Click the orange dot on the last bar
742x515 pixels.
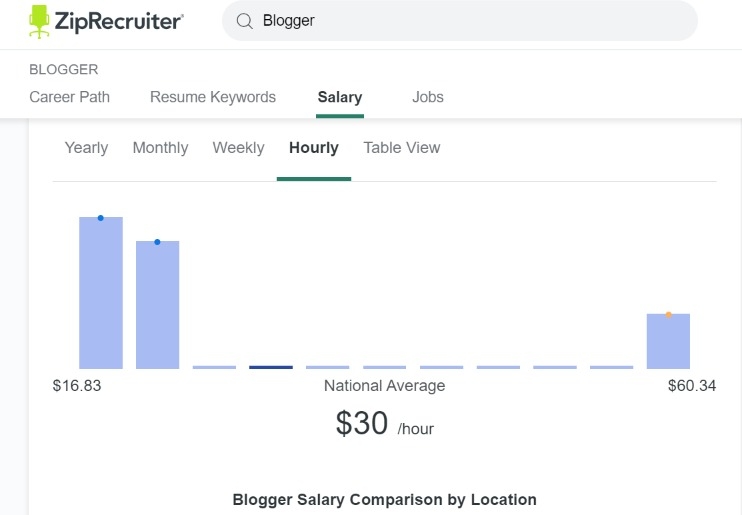point(669,315)
